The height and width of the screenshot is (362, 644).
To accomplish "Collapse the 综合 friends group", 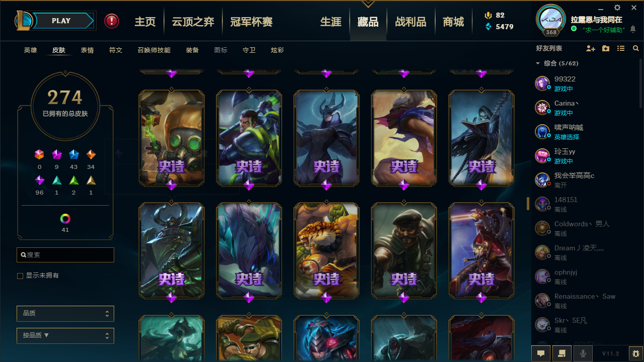I will (x=538, y=63).
